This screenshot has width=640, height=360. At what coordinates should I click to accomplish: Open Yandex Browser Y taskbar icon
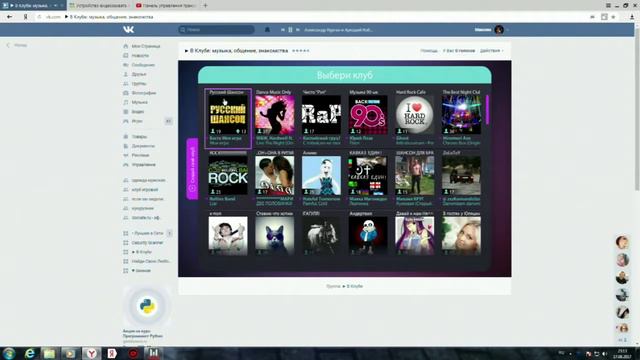(91, 353)
